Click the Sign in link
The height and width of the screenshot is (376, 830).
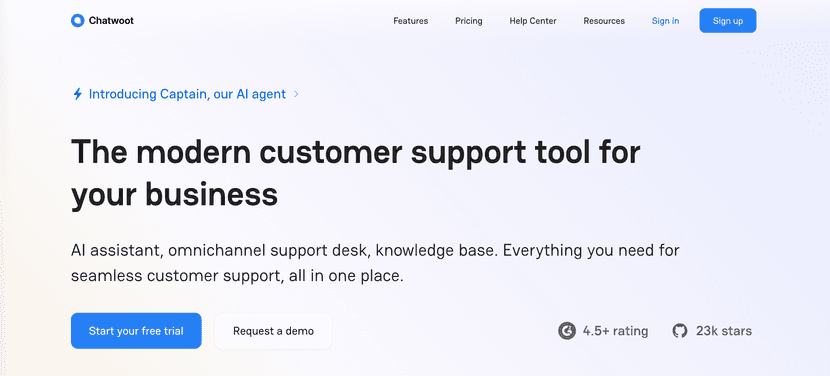pyautogui.click(x=665, y=21)
